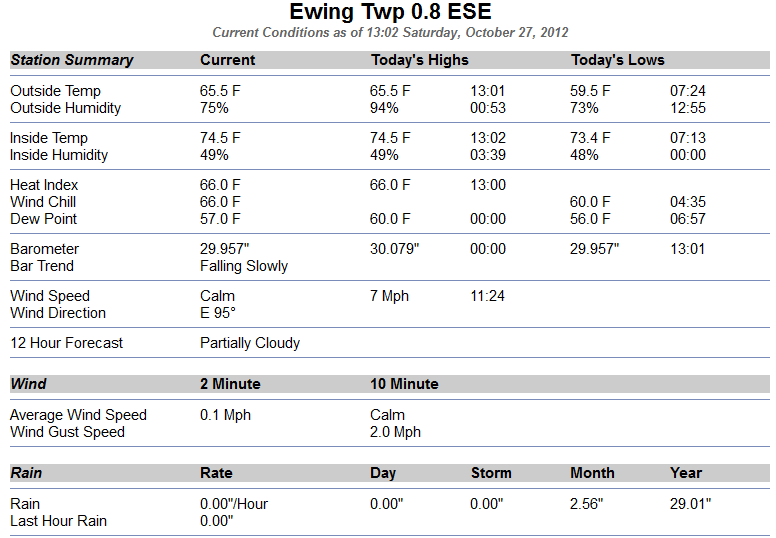Select the Inside Temp 74.5 F current value
This screenshot has width=776, height=538.
coord(220,138)
